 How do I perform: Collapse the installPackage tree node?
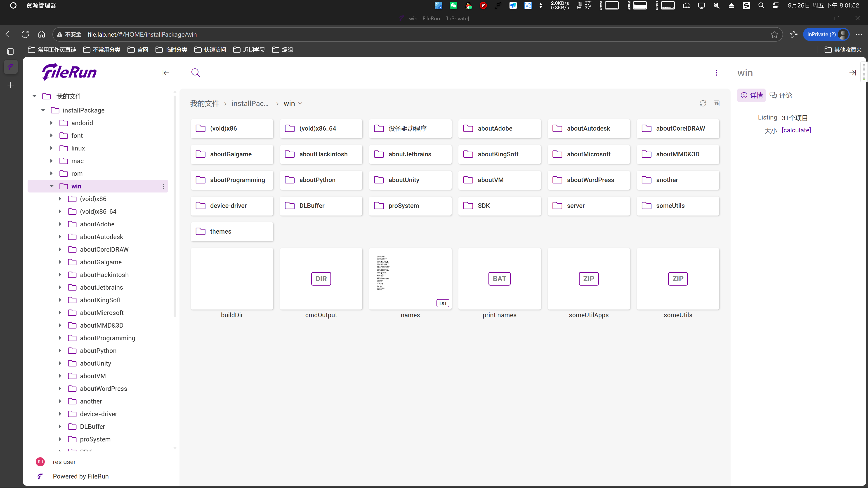pos(43,110)
